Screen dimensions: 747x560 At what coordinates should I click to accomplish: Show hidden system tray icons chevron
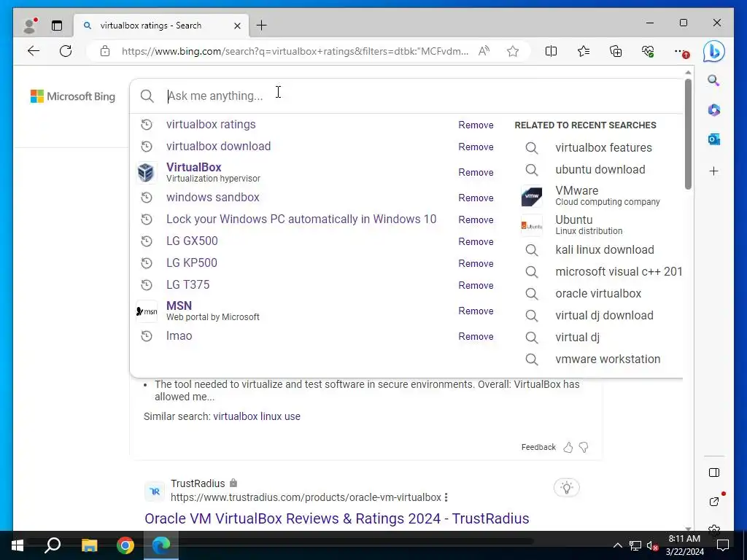(617, 545)
